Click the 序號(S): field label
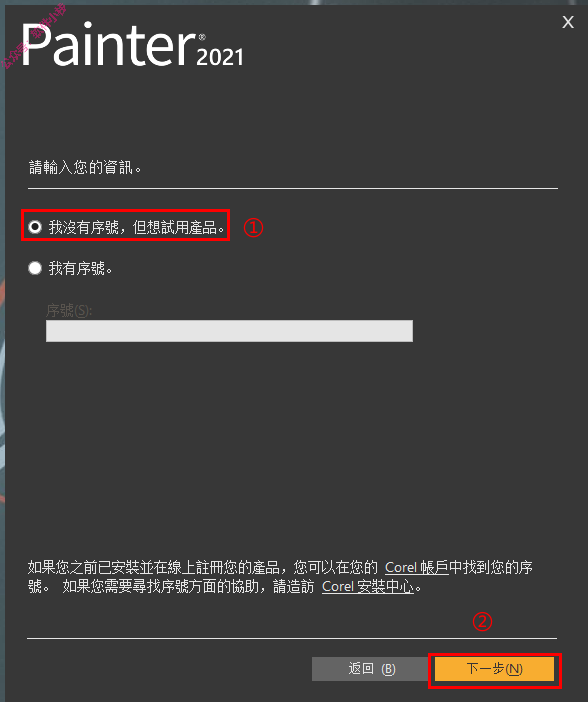Image resolution: width=588 pixels, height=702 pixels. point(69,310)
